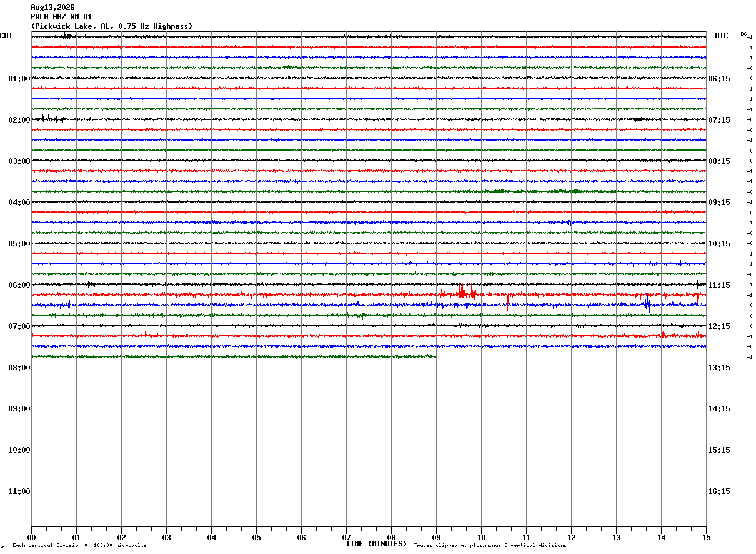Select the 11:00 CDT row label

pyautogui.click(x=19, y=491)
